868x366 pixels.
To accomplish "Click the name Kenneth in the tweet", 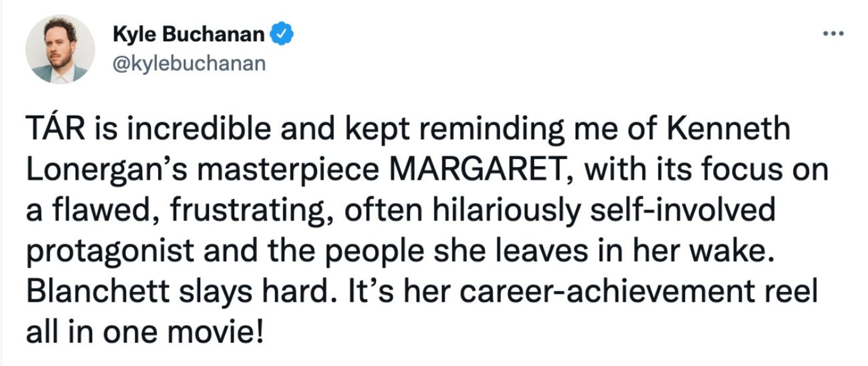I will coord(728,128).
